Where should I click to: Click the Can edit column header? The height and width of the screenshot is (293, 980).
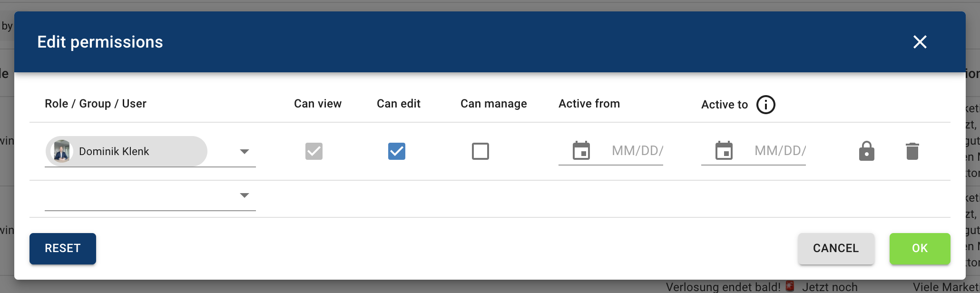point(399,104)
